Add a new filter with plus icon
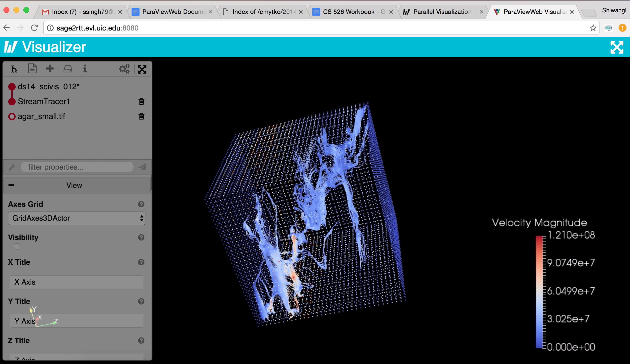Screen dimensions: 630x364 click(50, 69)
